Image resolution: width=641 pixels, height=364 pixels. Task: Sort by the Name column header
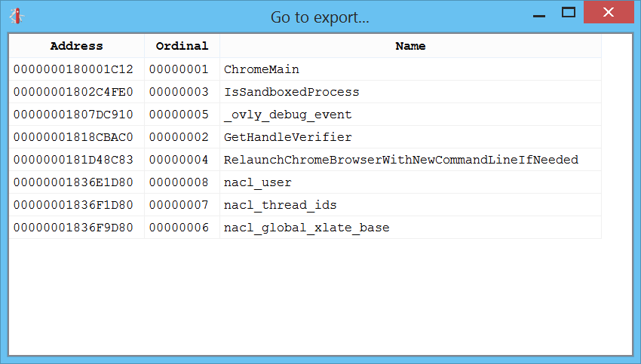pos(410,46)
